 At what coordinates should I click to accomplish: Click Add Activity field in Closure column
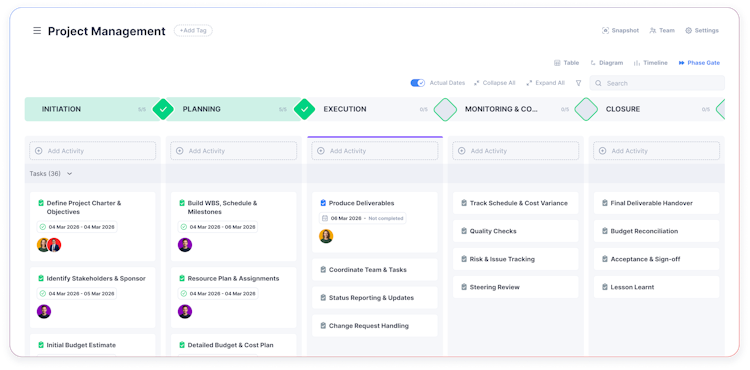click(x=656, y=151)
